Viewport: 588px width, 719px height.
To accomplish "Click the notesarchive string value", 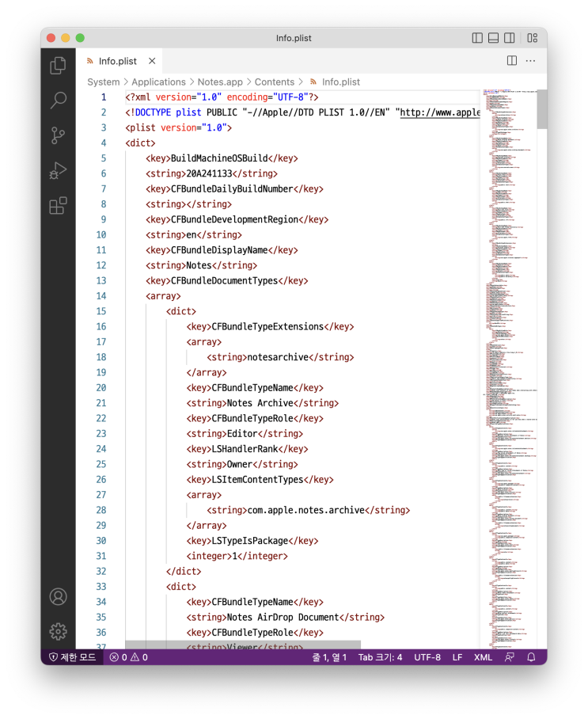I will coord(278,357).
